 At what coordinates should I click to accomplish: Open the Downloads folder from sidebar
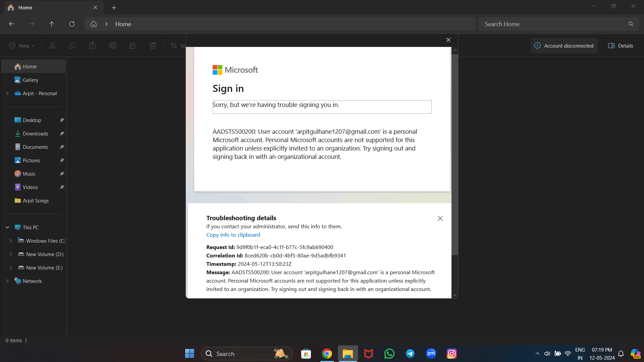(x=35, y=133)
